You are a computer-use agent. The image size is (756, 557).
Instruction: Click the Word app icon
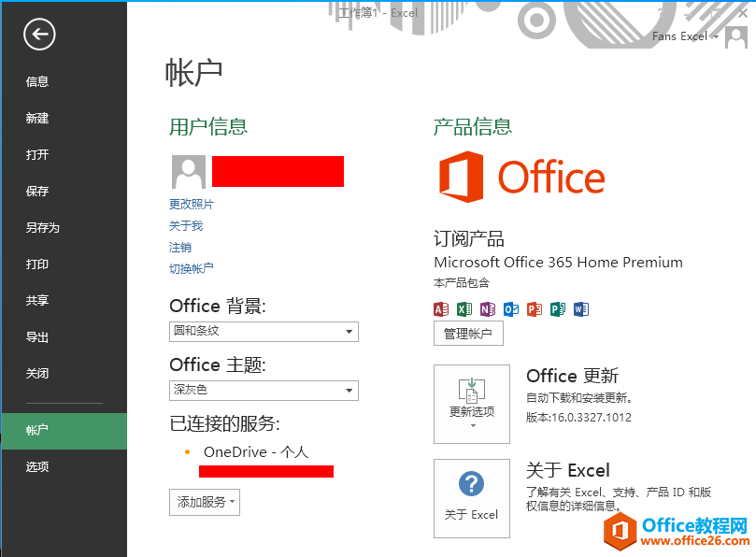click(x=581, y=309)
